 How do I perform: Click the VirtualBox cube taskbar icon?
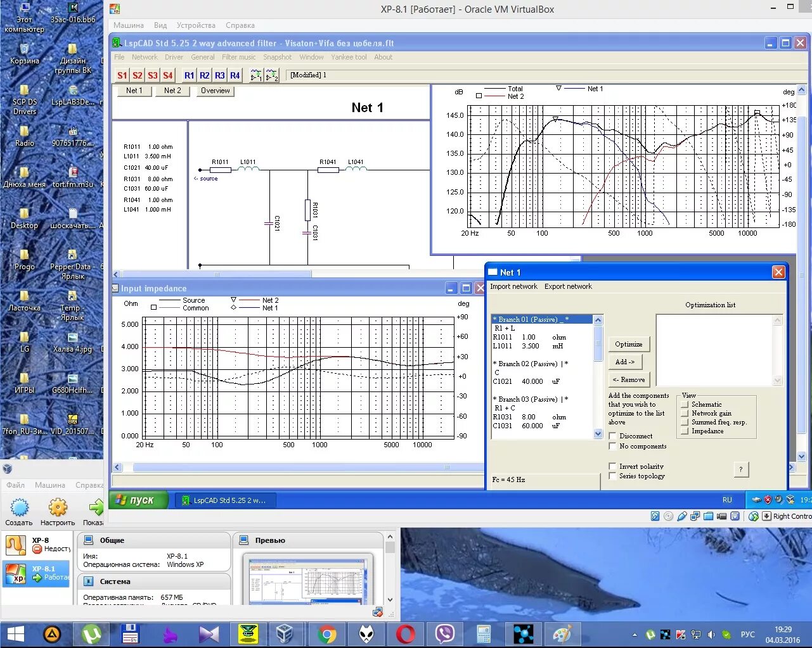point(285,634)
